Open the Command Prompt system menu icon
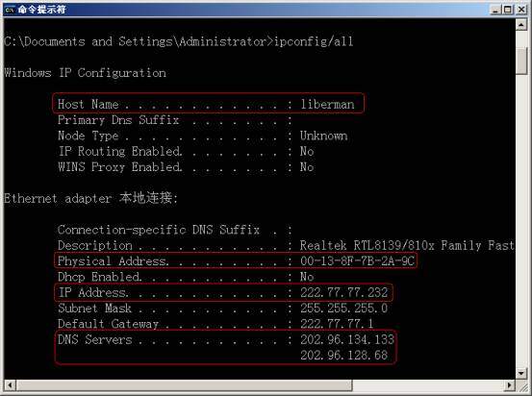Screen dimensions: 532x396 tap(10, 10)
